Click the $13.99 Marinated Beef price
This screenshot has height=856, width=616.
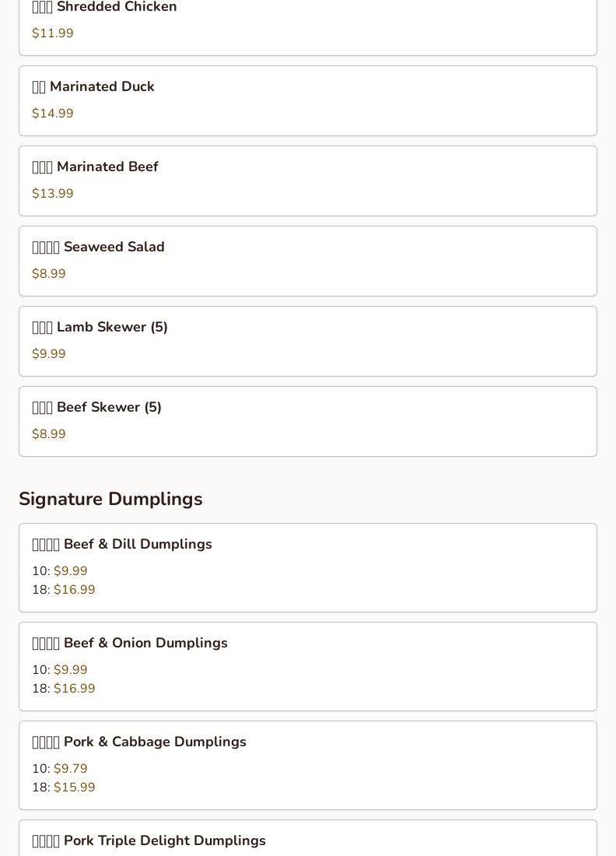click(x=52, y=193)
